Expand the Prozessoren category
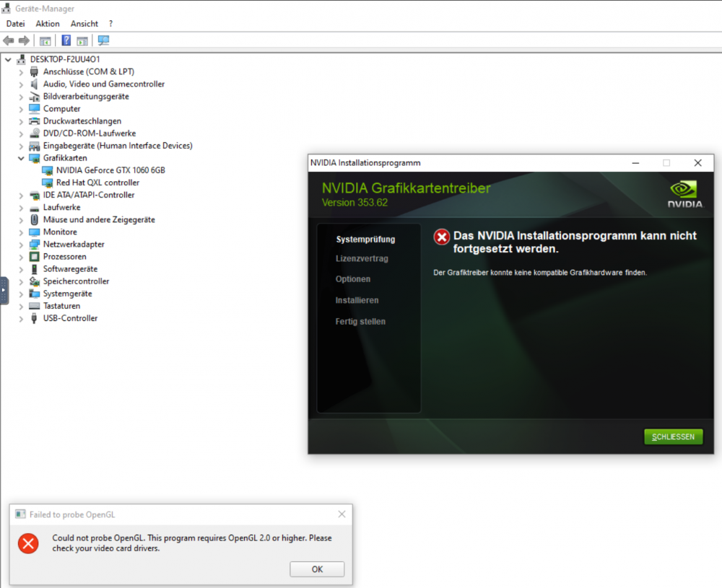The width and height of the screenshot is (722, 588). pyautogui.click(x=21, y=257)
